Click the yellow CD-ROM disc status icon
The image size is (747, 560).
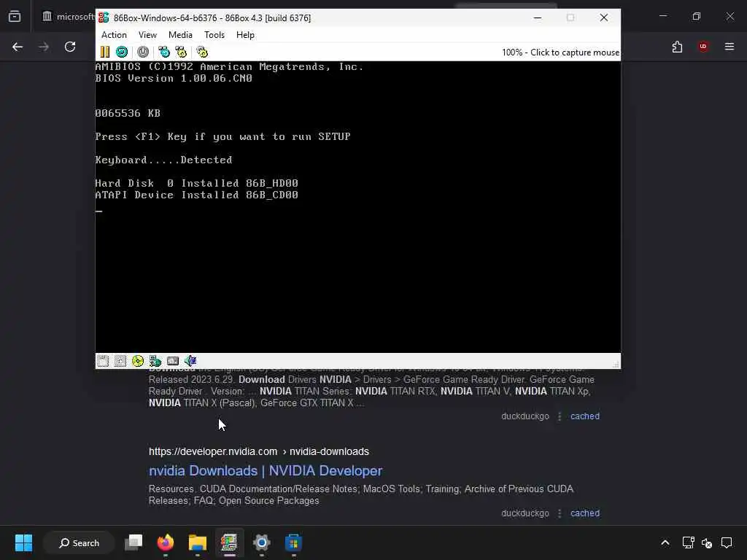(138, 361)
